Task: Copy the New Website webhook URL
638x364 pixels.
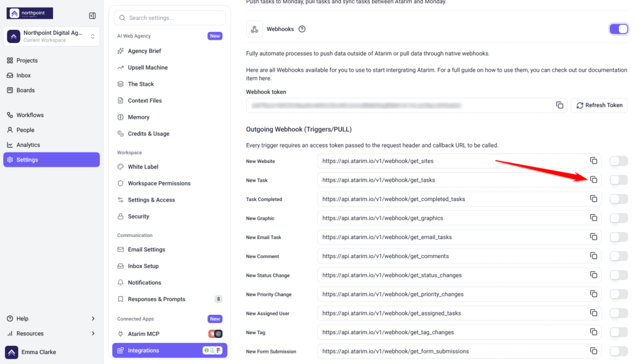Action: point(594,161)
